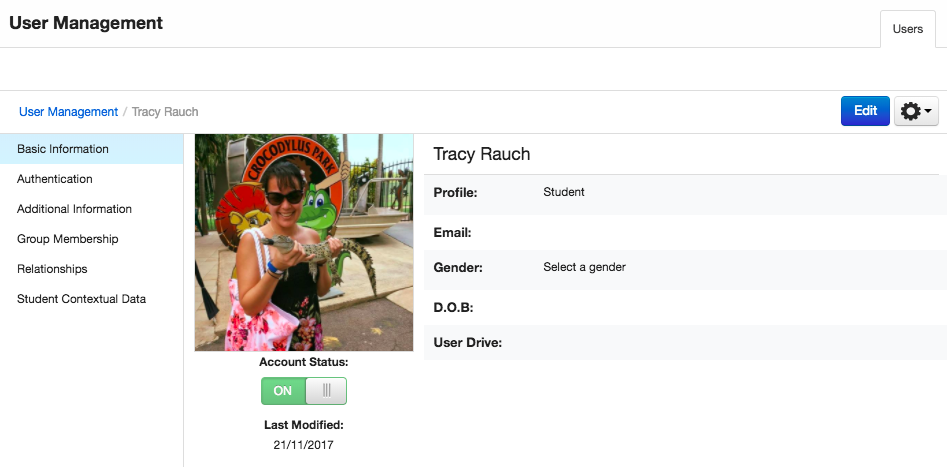Open the gear settings dropdown
The width and height of the screenshot is (947, 467).
tap(916, 111)
